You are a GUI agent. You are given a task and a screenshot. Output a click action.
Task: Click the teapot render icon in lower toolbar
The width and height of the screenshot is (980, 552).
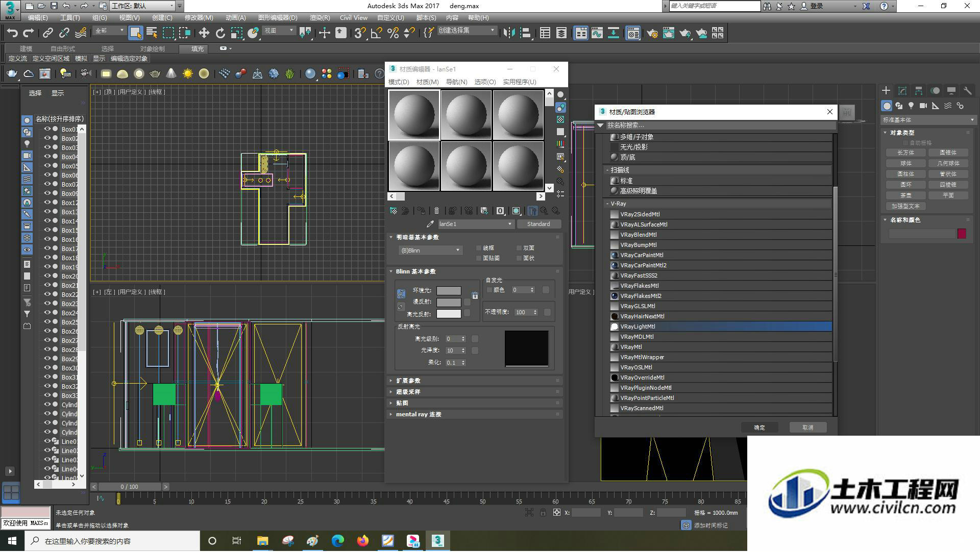pyautogui.click(x=11, y=74)
